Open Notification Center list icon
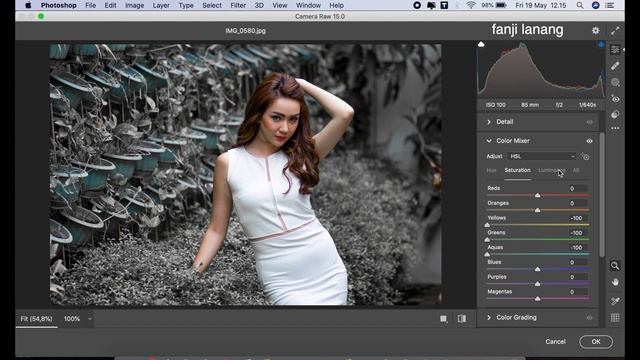Screen dimensions: 640x360 coord(610,5)
